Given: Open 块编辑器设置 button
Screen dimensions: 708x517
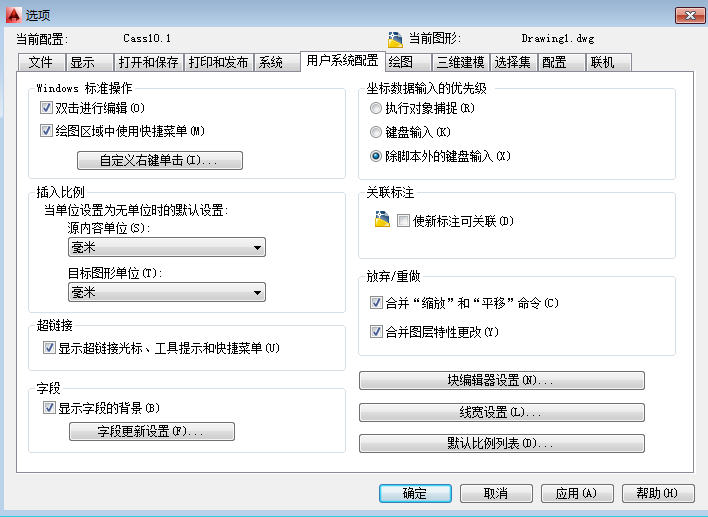Looking at the screenshot, I should (501, 381).
